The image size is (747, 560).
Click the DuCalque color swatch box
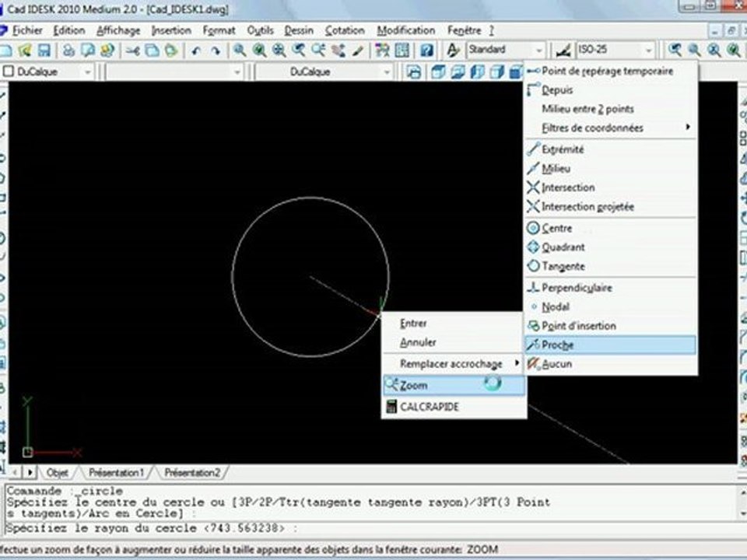tap(8, 72)
